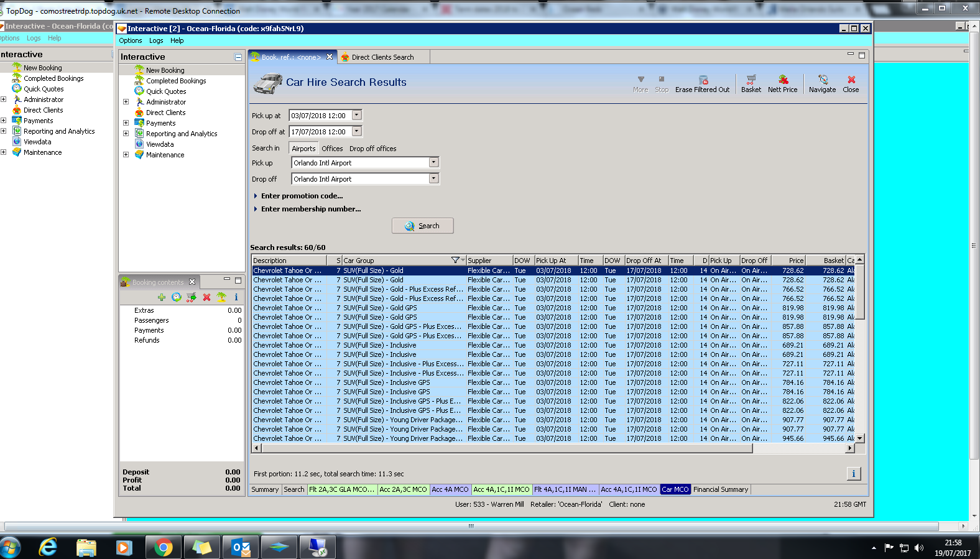Open the Financial Summary bottom tab
The width and height of the screenshot is (980, 559).
720,489
